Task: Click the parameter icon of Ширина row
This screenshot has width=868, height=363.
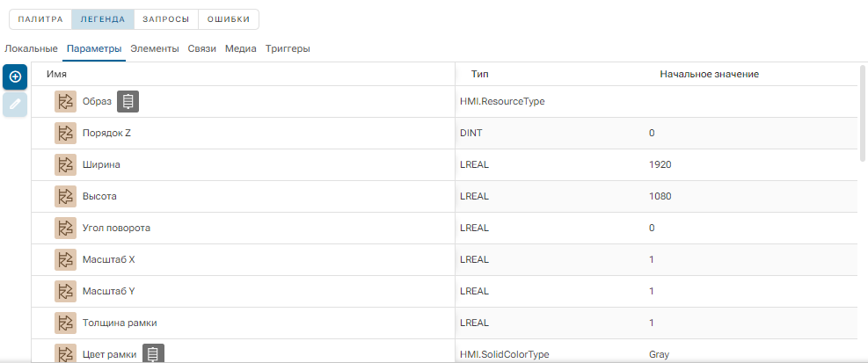Action: click(x=65, y=164)
